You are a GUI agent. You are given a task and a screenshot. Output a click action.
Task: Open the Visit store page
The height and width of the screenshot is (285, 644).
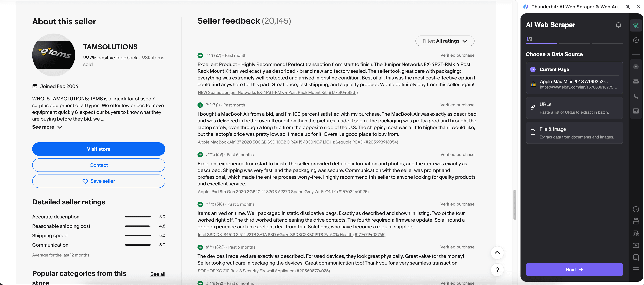(98, 149)
